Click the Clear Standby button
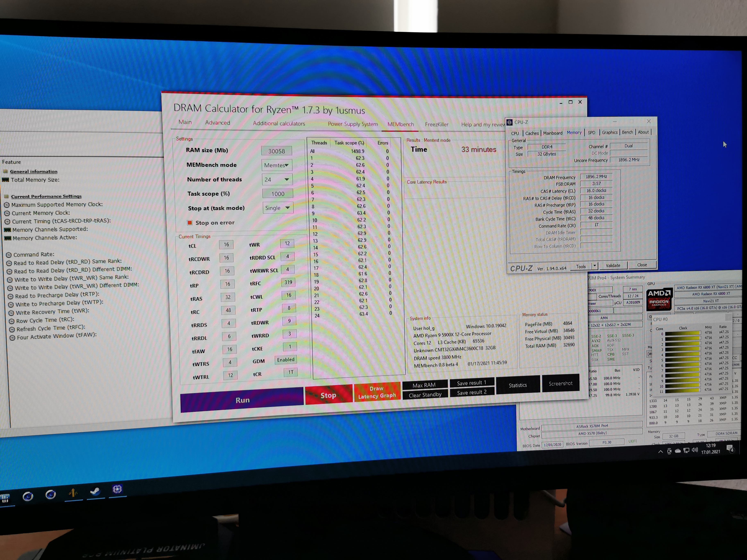This screenshot has height=560, width=747. point(425,395)
